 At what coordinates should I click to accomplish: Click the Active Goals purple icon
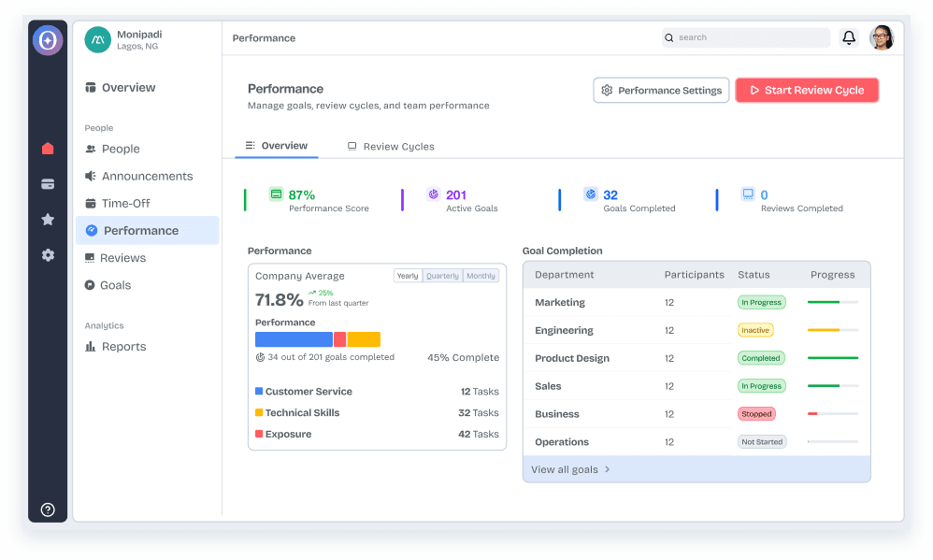[433, 194]
